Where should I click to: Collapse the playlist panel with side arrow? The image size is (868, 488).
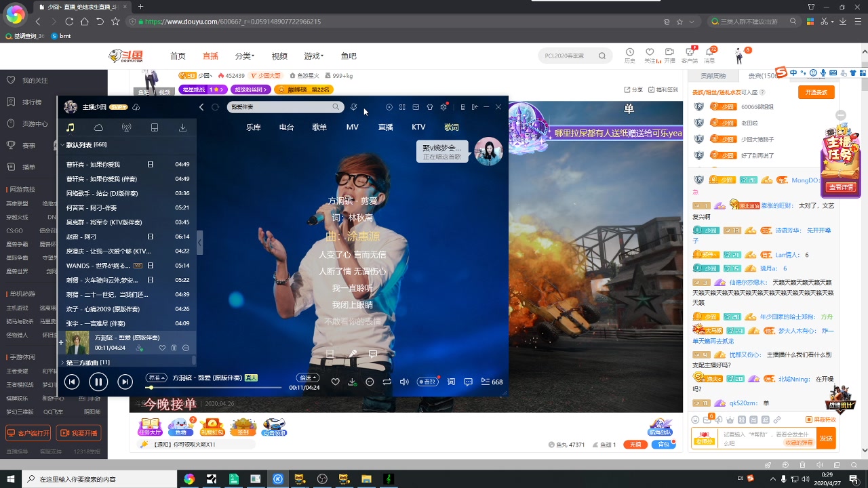point(199,242)
